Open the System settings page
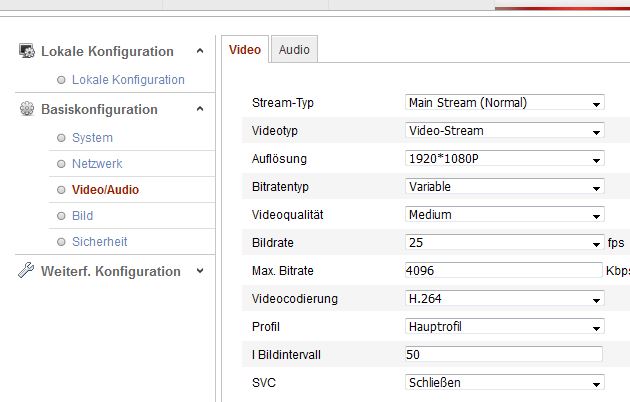This screenshot has width=630, height=402. [92, 137]
